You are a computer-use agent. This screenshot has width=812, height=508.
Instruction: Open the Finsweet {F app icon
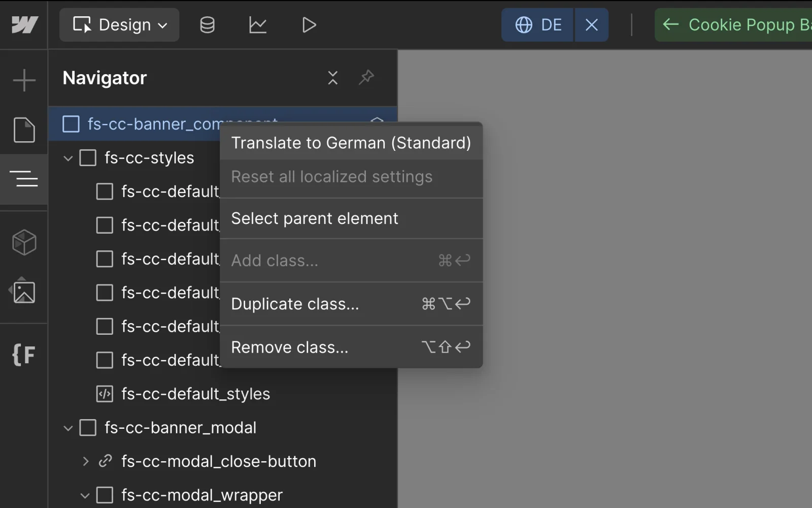click(24, 355)
